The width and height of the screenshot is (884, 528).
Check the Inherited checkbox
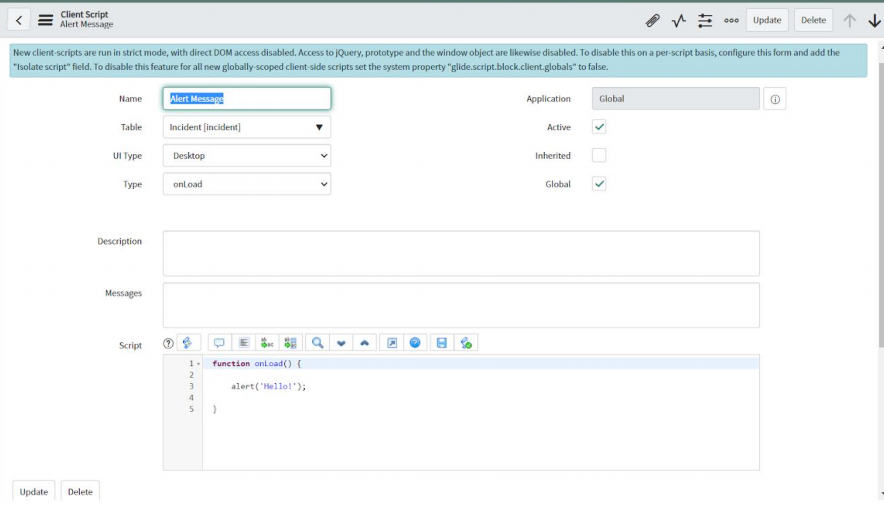[599, 155]
